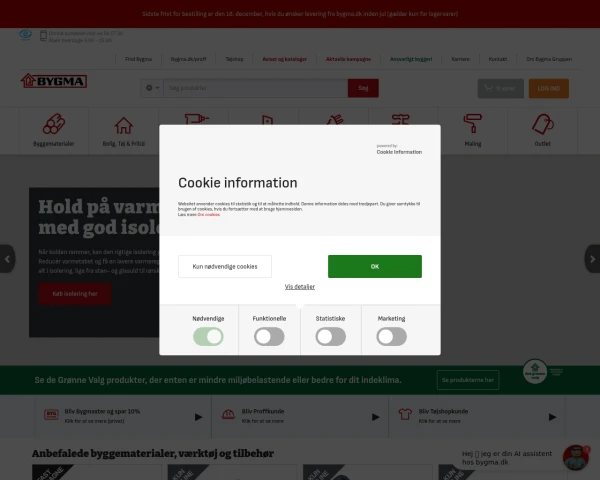Open the Maling paint roller category
Screen dimensions: 600x480
473,123
